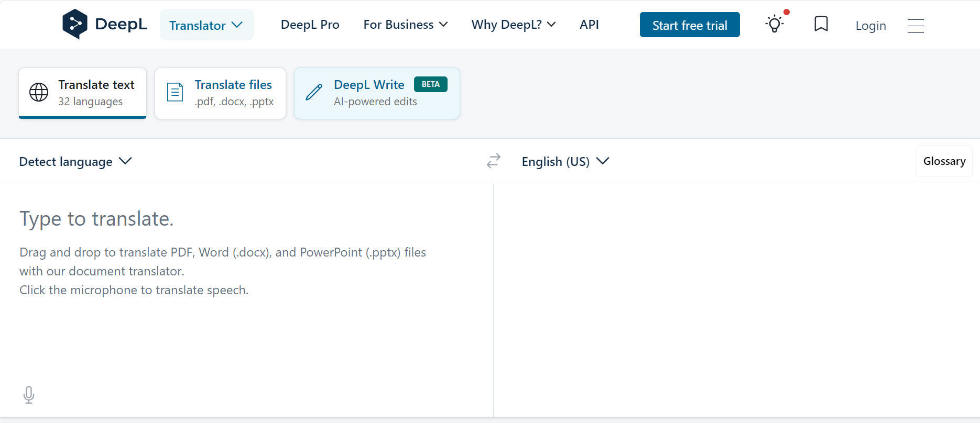
Task: Swap source and target languages
Action: pos(493,161)
